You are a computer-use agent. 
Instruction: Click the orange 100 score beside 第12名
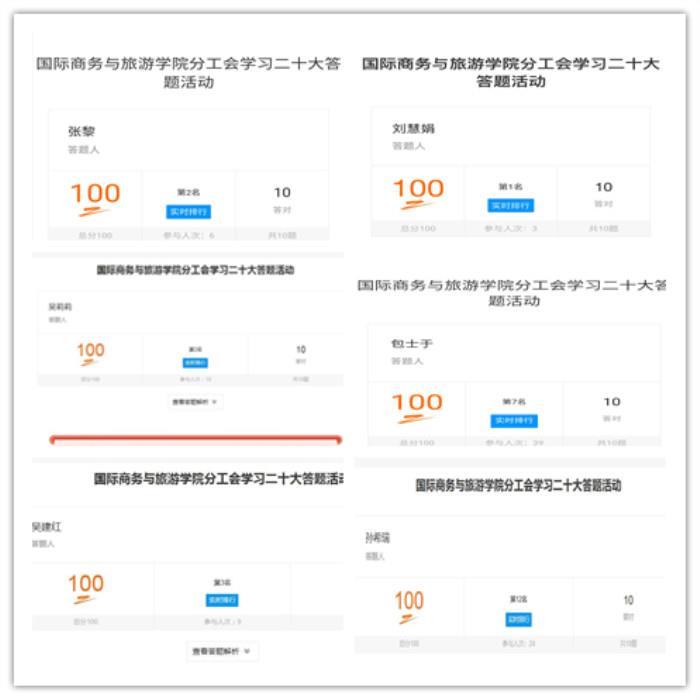pos(409,603)
